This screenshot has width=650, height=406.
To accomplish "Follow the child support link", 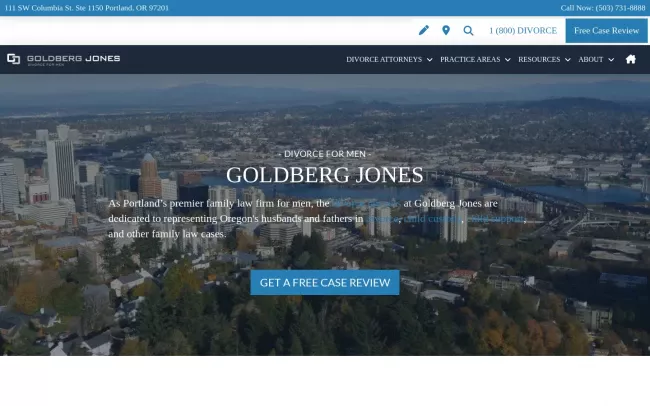I will coord(496,219).
